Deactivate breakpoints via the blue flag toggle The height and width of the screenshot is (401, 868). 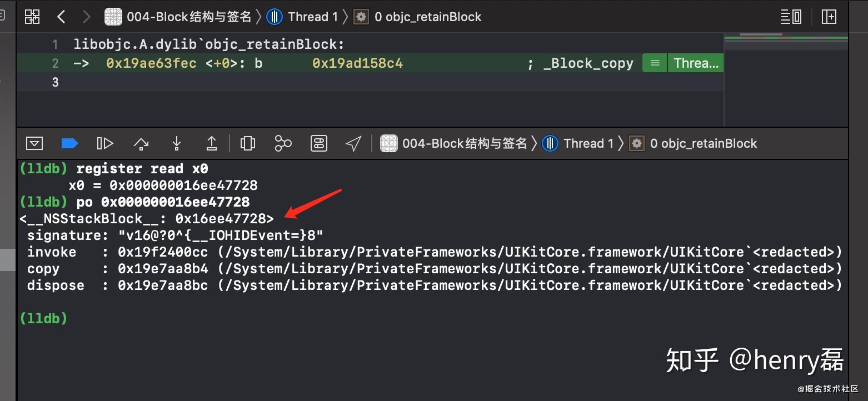pos(69,143)
